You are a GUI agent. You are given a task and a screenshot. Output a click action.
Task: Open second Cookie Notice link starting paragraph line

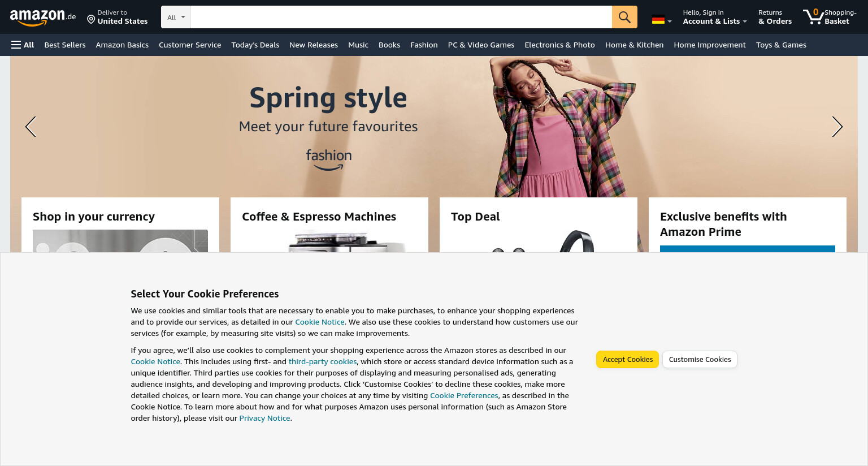(x=155, y=361)
